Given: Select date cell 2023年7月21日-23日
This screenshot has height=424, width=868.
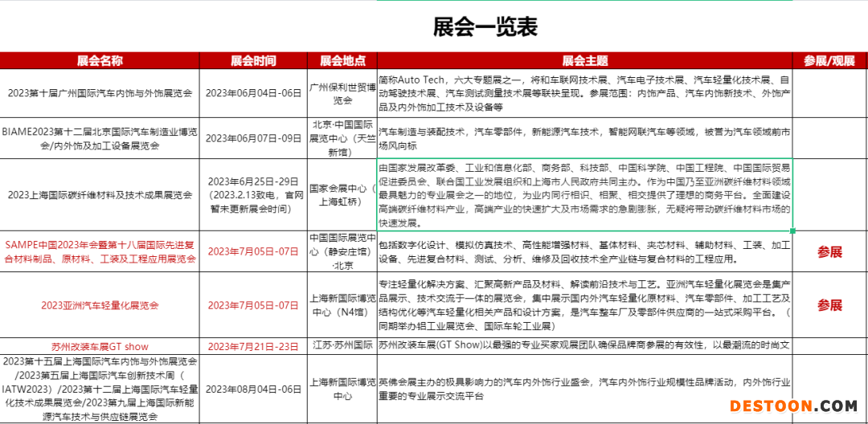Looking at the screenshot, I should coord(253,347).
